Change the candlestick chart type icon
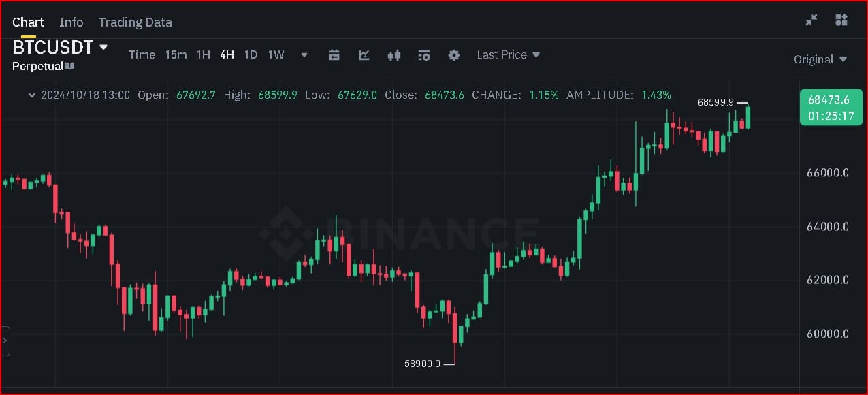 (x=393, y=55)
